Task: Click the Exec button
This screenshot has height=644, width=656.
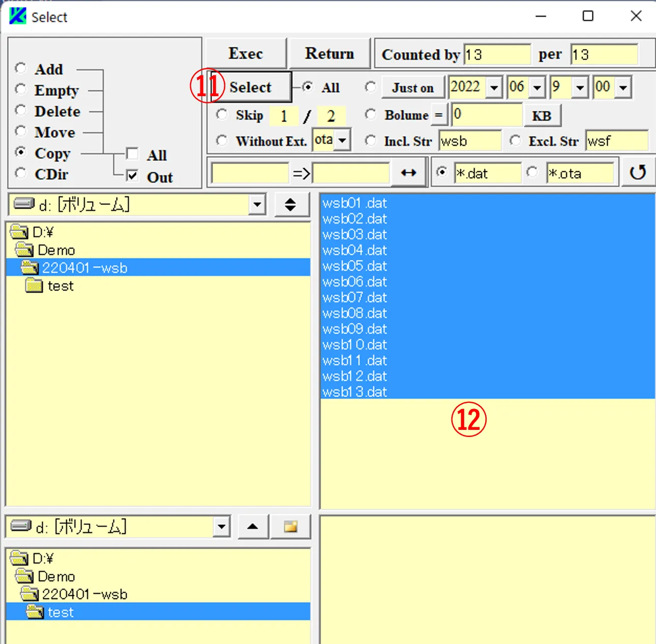Action: 246,53
